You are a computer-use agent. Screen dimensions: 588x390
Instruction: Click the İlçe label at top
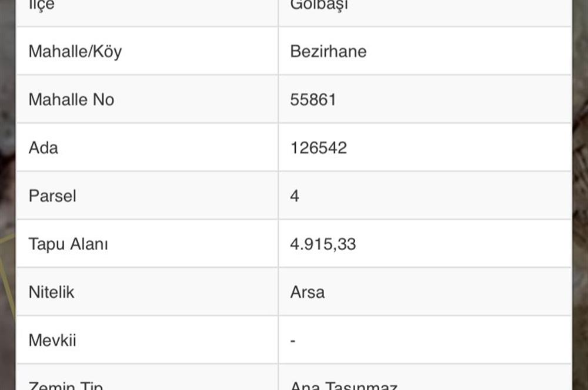pos(41,6)
